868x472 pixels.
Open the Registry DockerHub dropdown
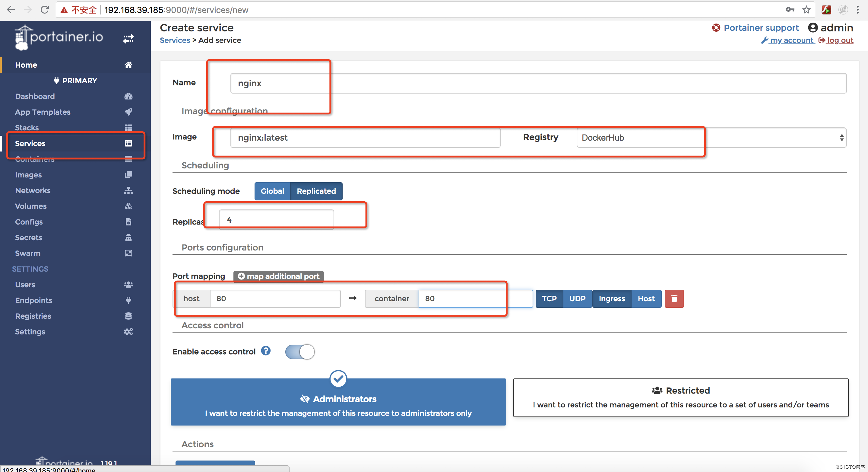tap(711, 138)
